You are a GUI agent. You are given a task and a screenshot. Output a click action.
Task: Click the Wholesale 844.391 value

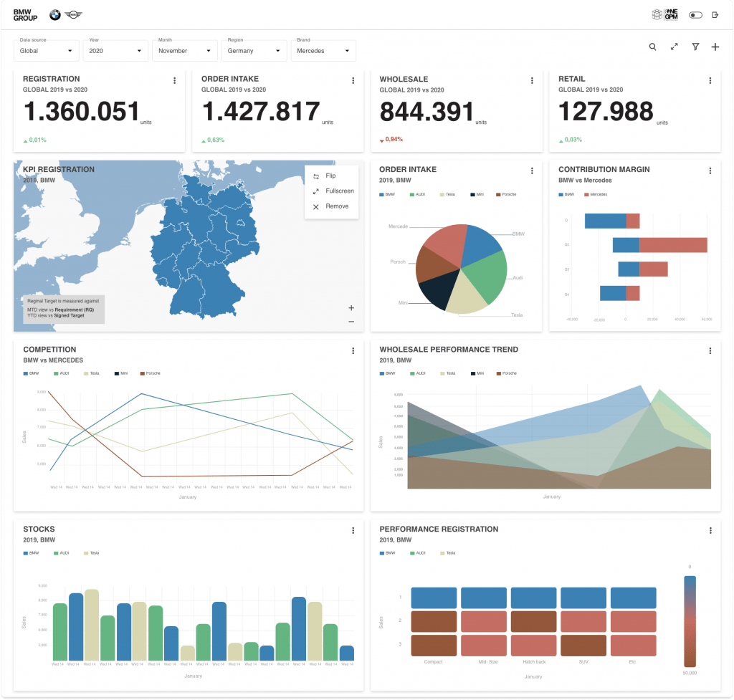pyautogui.click(x=427, y=112)
